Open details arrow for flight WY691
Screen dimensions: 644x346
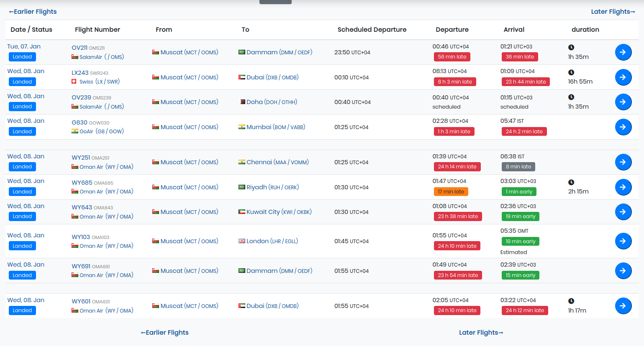[623, 271]
